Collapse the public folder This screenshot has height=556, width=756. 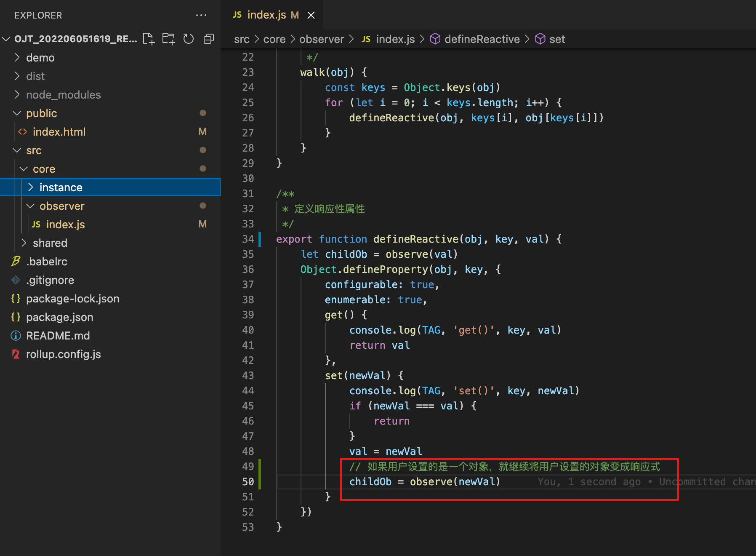17,113
